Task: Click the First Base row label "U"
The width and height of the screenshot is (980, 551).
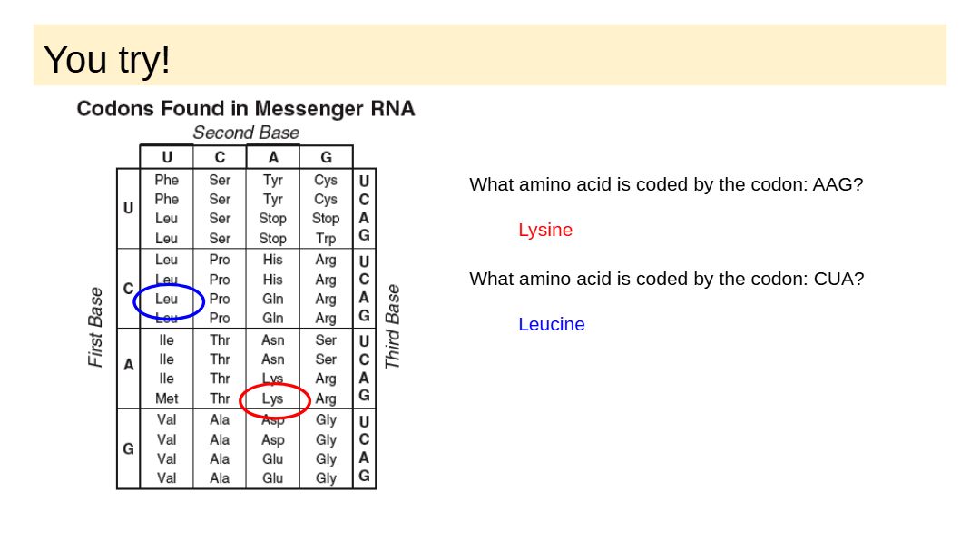Action: (129, 208)
